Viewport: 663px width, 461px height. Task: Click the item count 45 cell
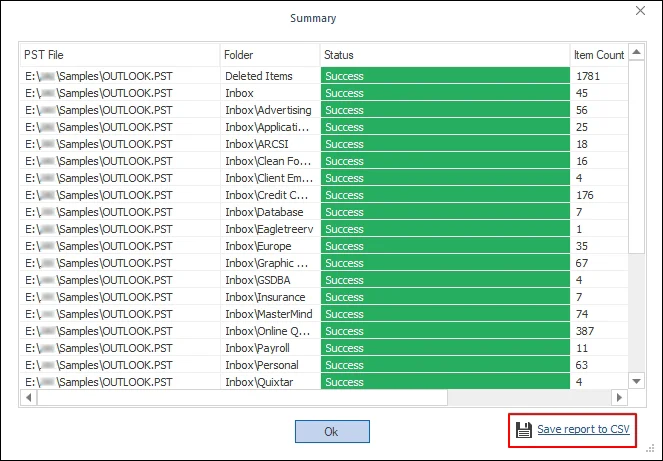599,93
